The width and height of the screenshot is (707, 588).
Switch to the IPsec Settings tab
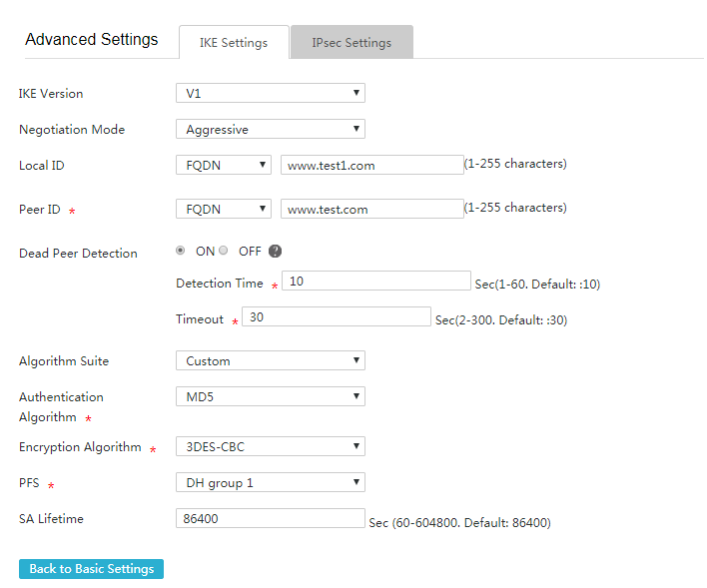352,42
